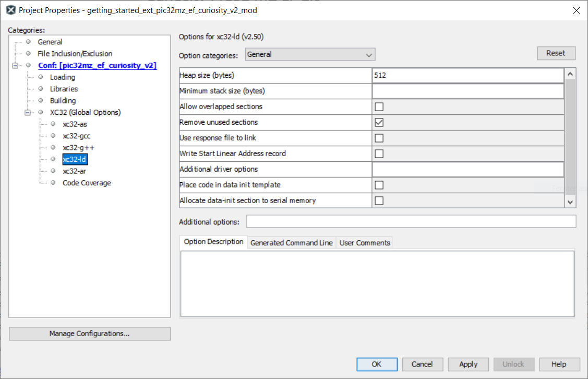This screenshot has height=379, width=588.
Task: Click the 'Write Start Linear Address record' label
Action: 233,153
